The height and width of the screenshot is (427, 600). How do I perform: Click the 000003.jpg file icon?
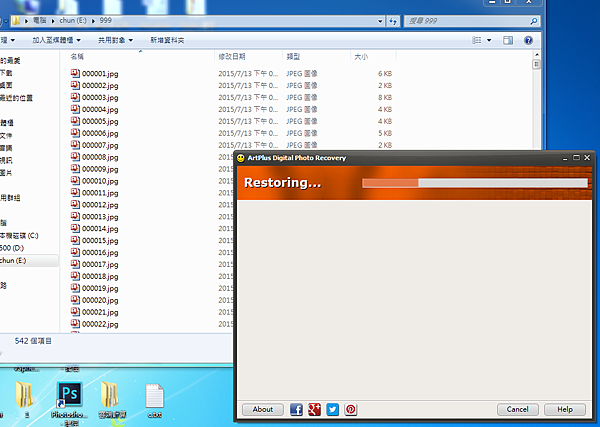(75, 97)
